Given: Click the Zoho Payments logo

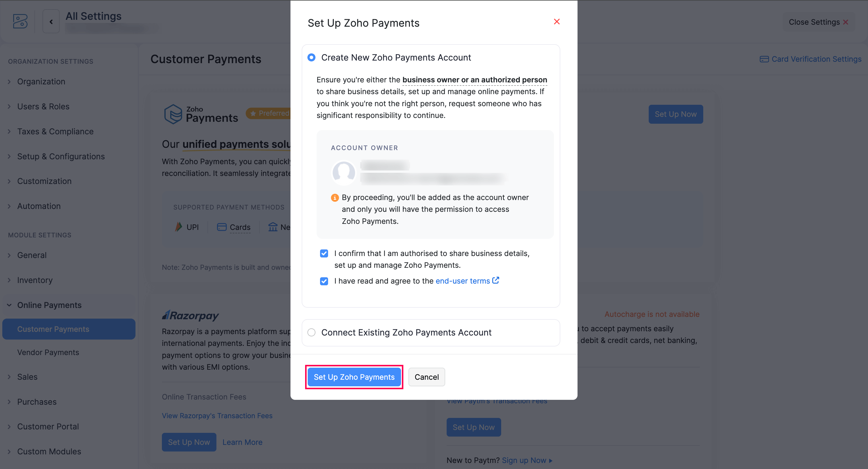Looking at the screenshot, I should pos(201,114).
